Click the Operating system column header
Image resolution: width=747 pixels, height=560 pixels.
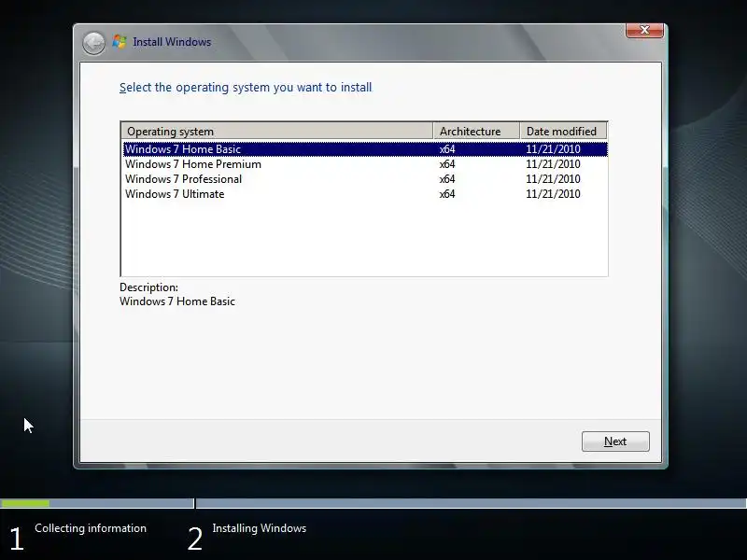(x=277, y=131)
